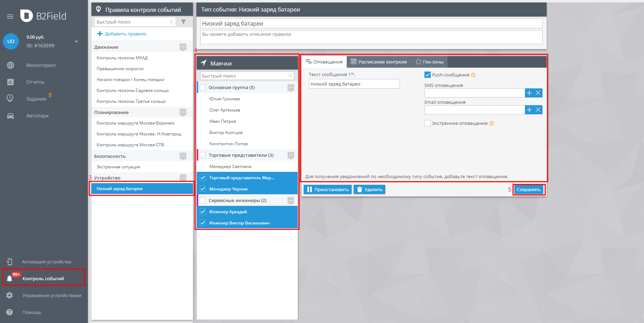Expand the account balance dropdown arrow
The height and width of the screenshot is (323, 644).
(76, 41)
